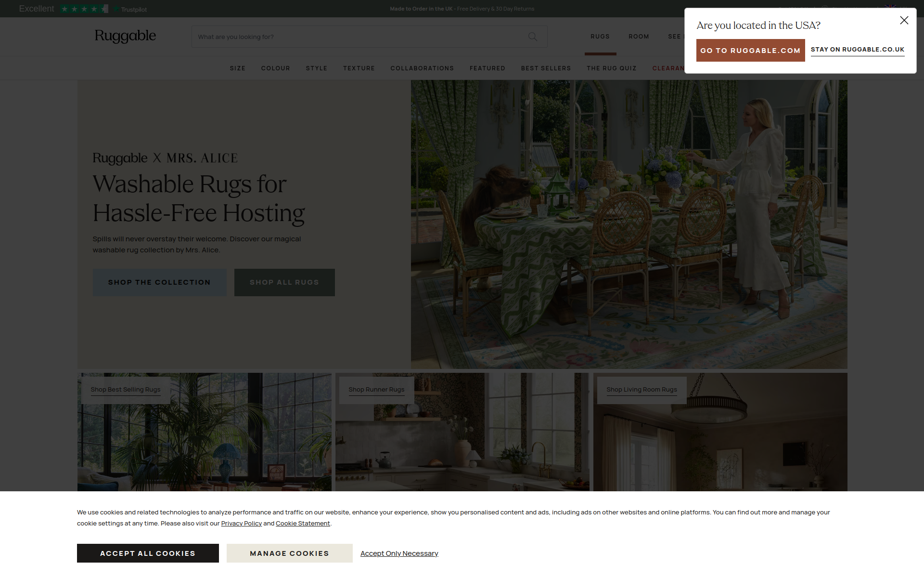Choose Accept Only Necessary cookies
The image size is (924, 578).
tap(399, 553)
